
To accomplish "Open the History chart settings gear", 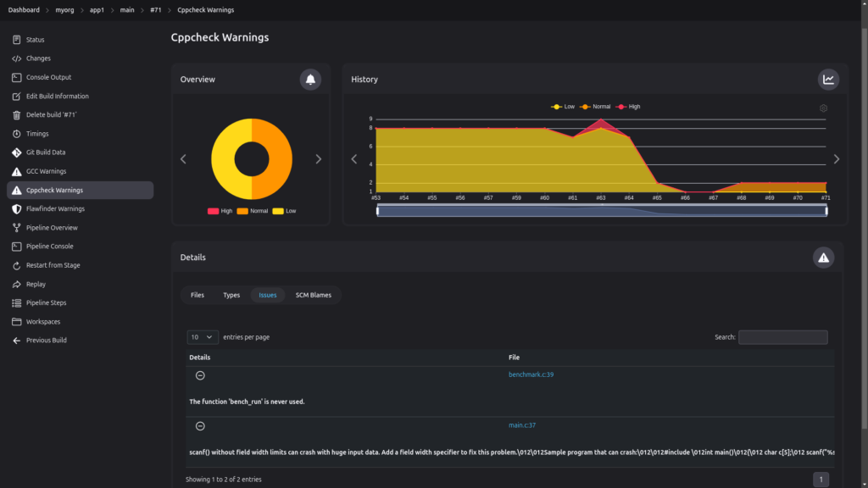I will pos(824,108).
